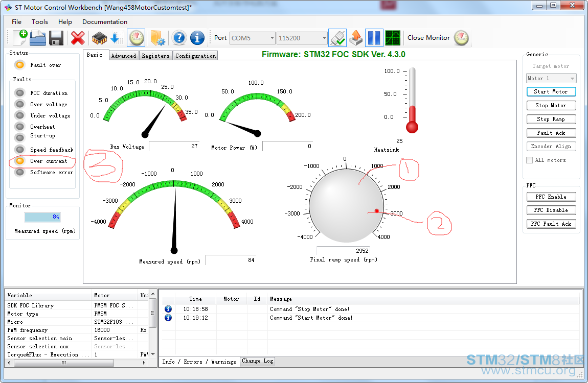Click the Software error fault LED

(20, 172)
